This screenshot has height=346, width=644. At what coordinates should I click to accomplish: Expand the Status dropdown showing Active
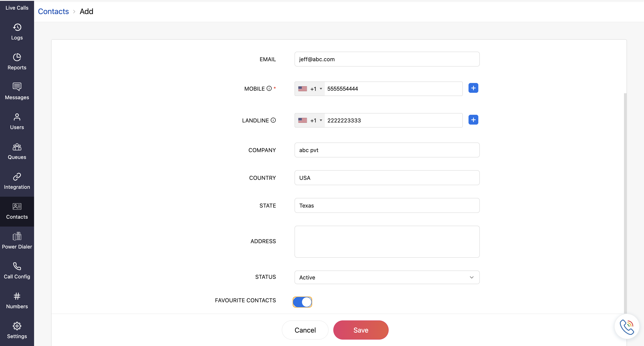[x=387, y=277]
